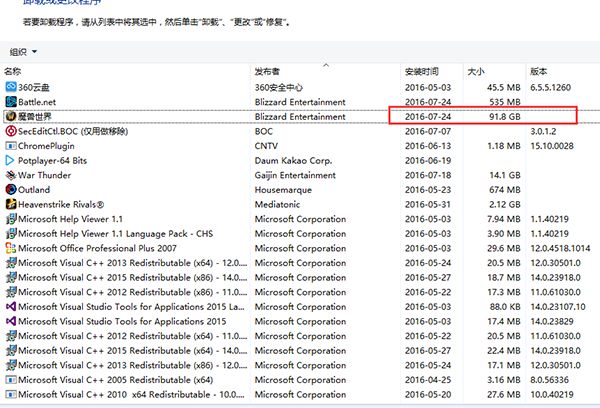Image resolution: width=600 pixels, height=408 pixels.
Task: Click icon of Visual C++ 2012 Redistributable (x64)
Action: point(11,336)
